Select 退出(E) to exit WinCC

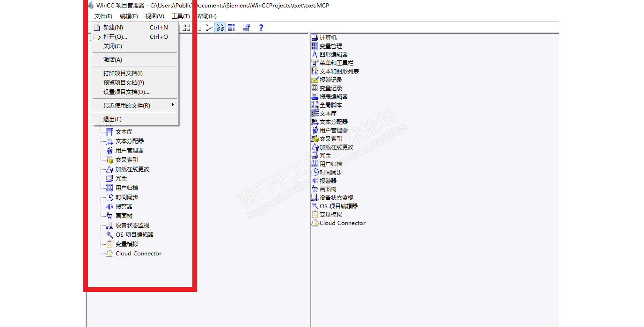(x=135, y=119)
